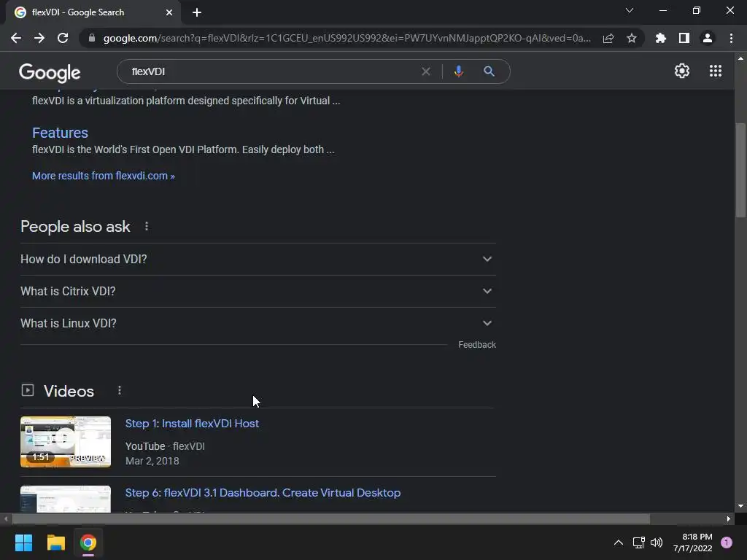Image resolution: width=747 pixels, height=560 pixels.
Task: Close the flexVDI Google Search tab
Action: (x=169, y=12)
